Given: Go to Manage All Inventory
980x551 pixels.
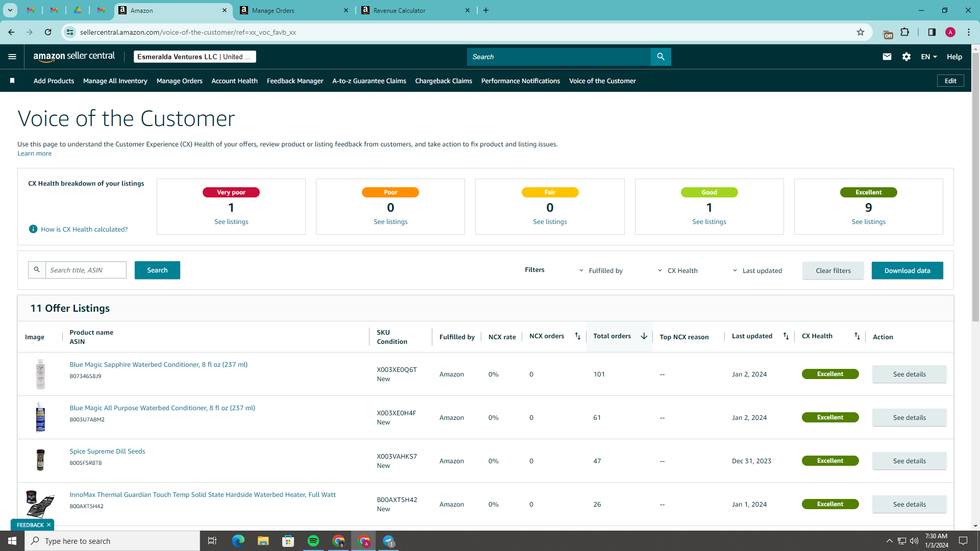Looking at the screenshot, I should click(x=115, y=81).
